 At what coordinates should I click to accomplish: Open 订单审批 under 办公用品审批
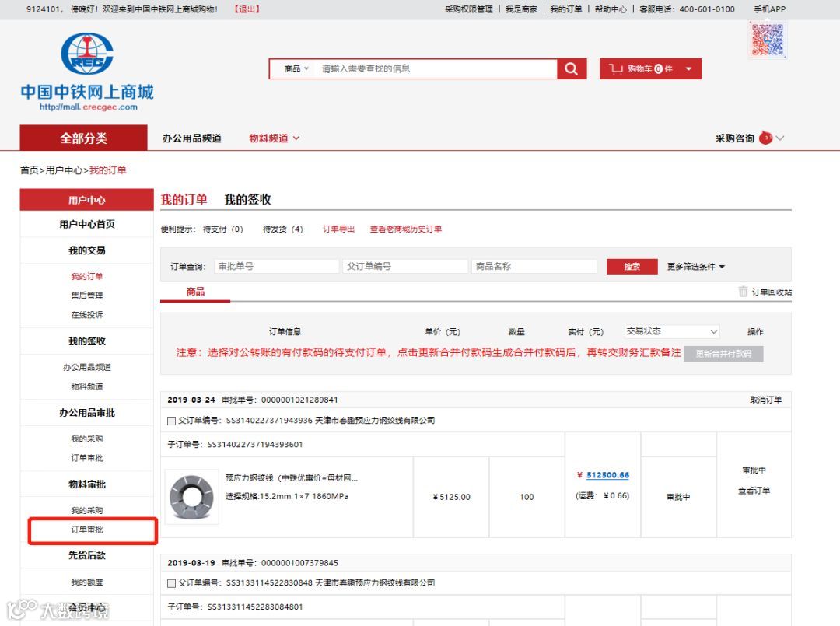87,458
